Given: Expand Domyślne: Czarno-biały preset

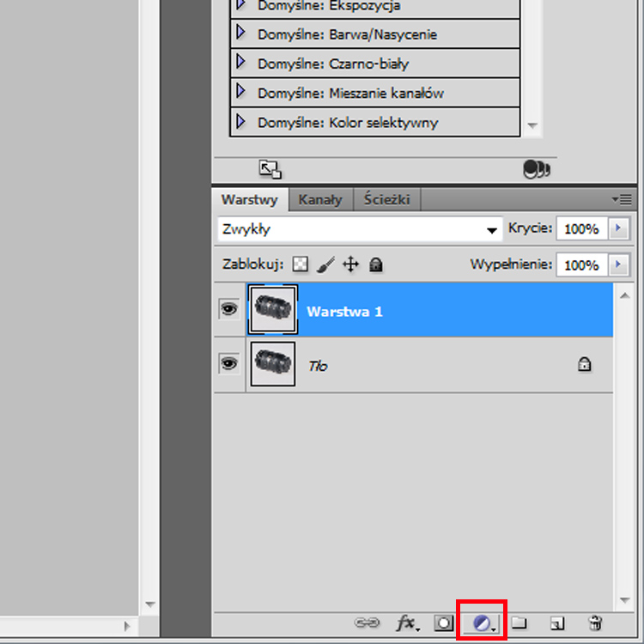Looking at the screenshot, I should click(240, 63).
